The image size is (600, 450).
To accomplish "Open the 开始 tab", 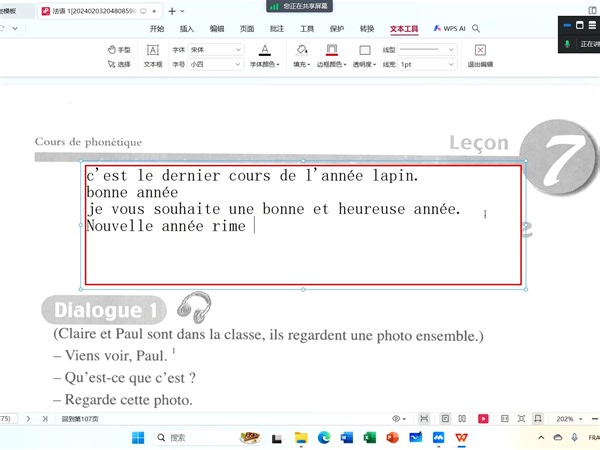I will click(157, 29).
